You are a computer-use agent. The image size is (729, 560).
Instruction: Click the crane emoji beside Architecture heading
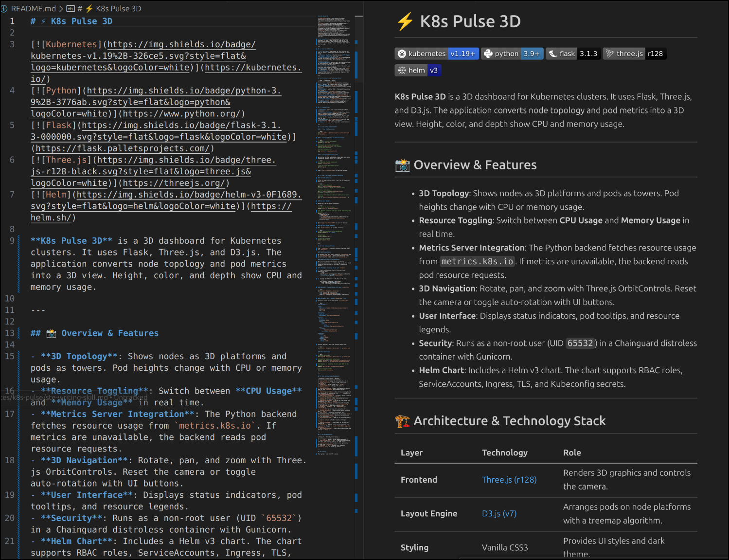click(402, 421)
